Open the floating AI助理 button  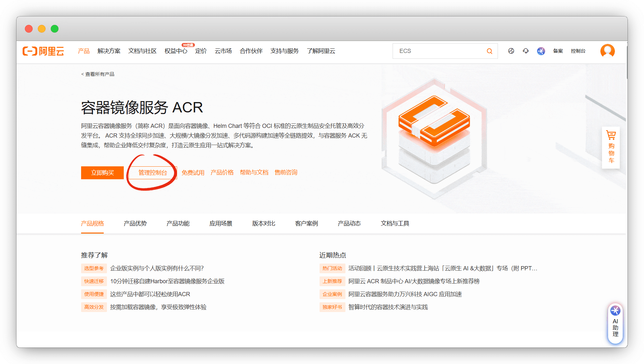(x=615, y=324)
